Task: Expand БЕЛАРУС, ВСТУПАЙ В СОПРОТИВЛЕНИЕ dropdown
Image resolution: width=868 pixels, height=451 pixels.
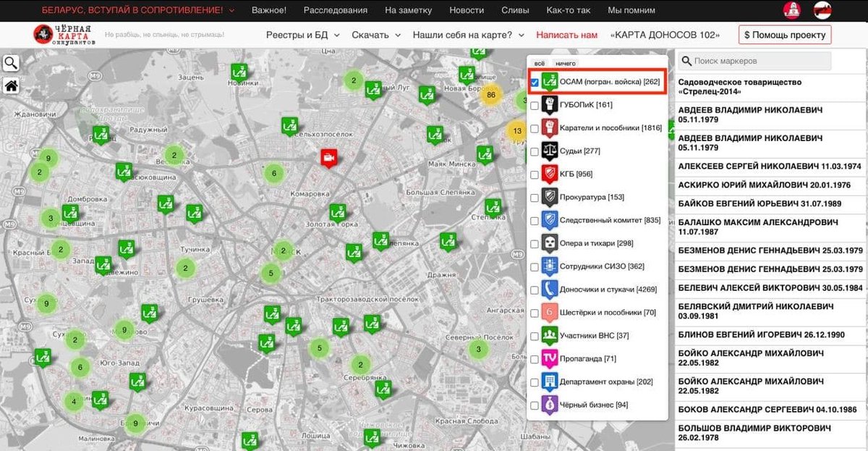Action: pyautogui.click(x=138, y=10)
